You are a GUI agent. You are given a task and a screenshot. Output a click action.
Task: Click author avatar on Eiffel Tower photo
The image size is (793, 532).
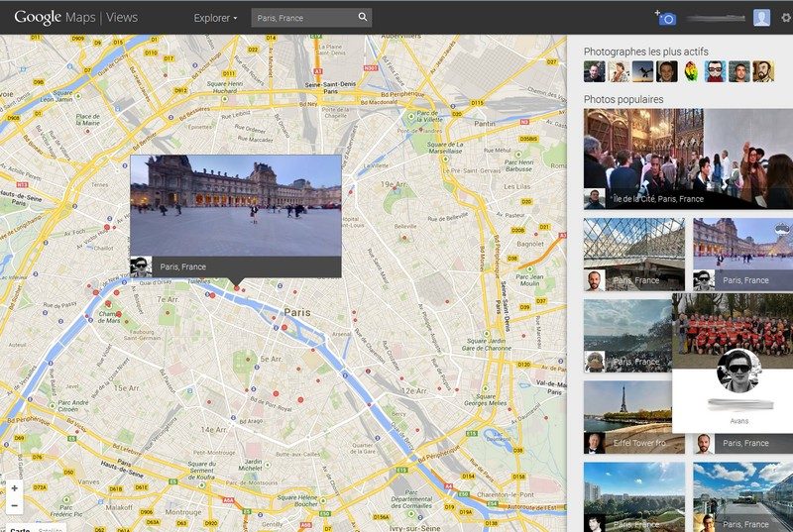pyautogui.click(x=594, y=444)
